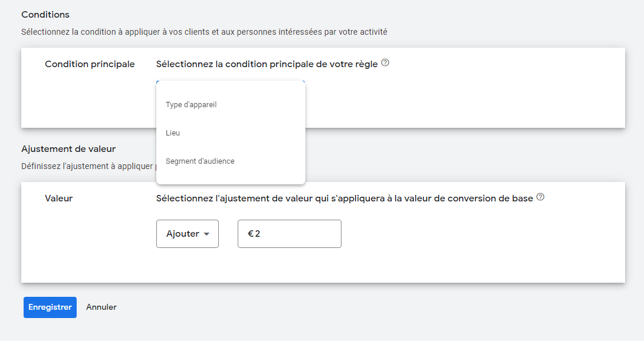The width and height of the screenshot is (644, 341).
Task: Click the Condition principale label row
Action: [90, 64]
